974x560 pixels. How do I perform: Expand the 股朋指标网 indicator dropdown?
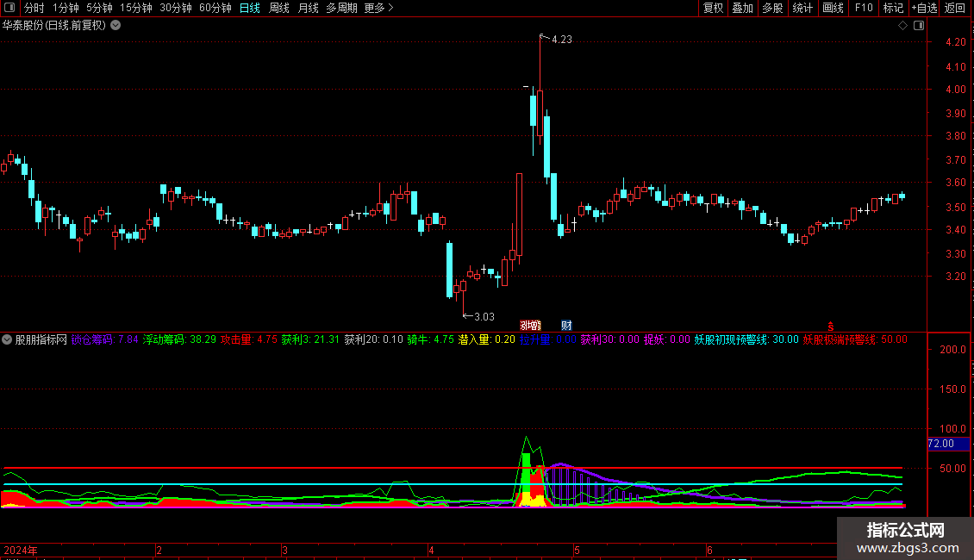click(7, 339)
